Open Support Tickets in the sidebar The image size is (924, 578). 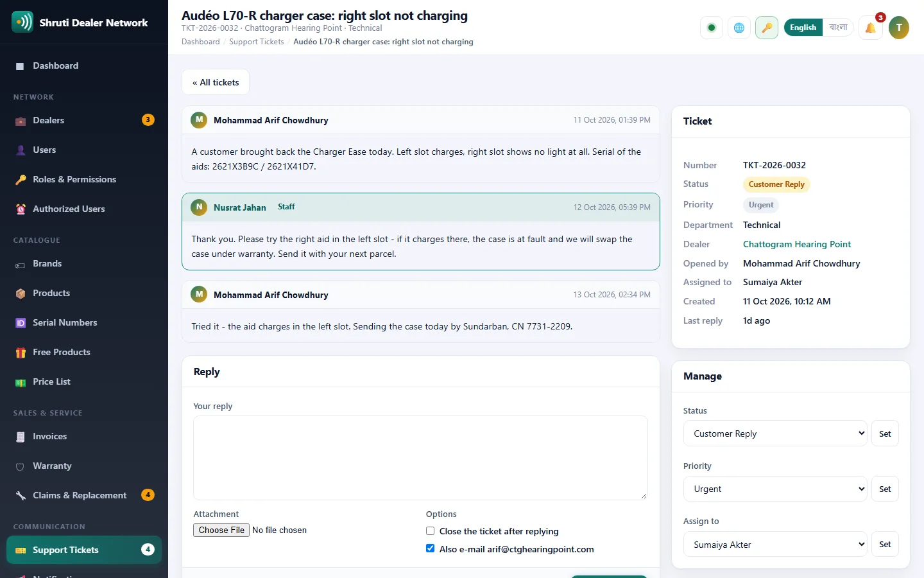pos(84,550)
